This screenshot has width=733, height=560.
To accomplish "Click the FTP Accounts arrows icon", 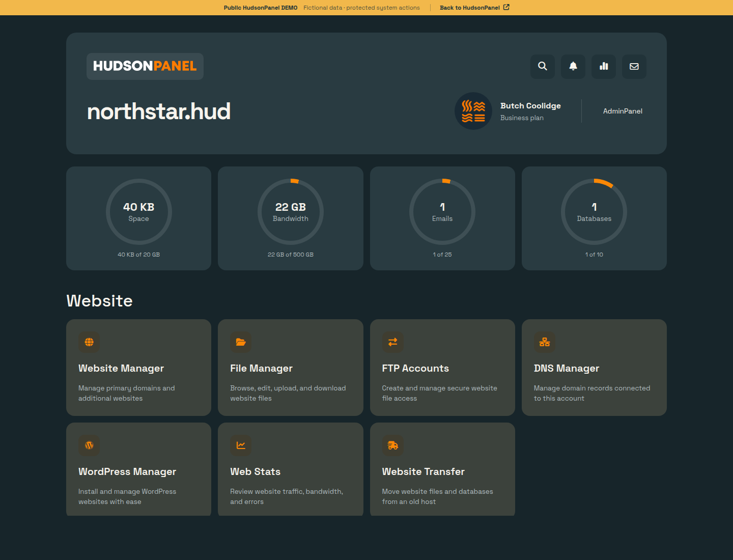I will pos(392,342).
